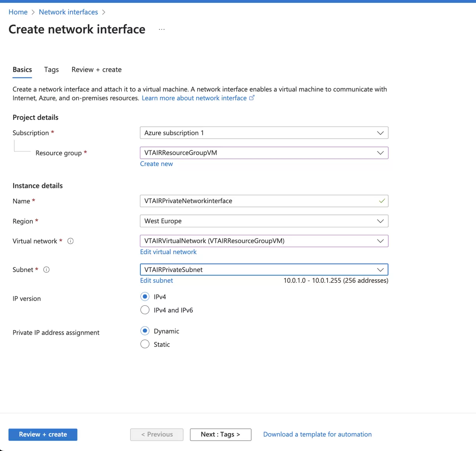Viewport: 476px width, 451px height.
Task: Open the ellipsis menu beside the page title
Action: (161, 29)
